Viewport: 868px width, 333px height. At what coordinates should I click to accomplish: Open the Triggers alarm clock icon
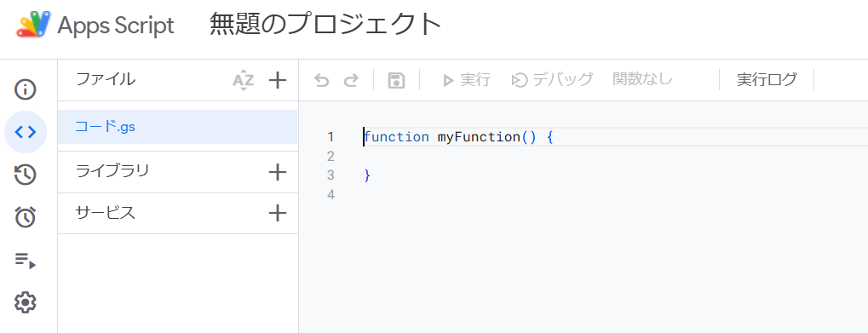tap(25, 217)
